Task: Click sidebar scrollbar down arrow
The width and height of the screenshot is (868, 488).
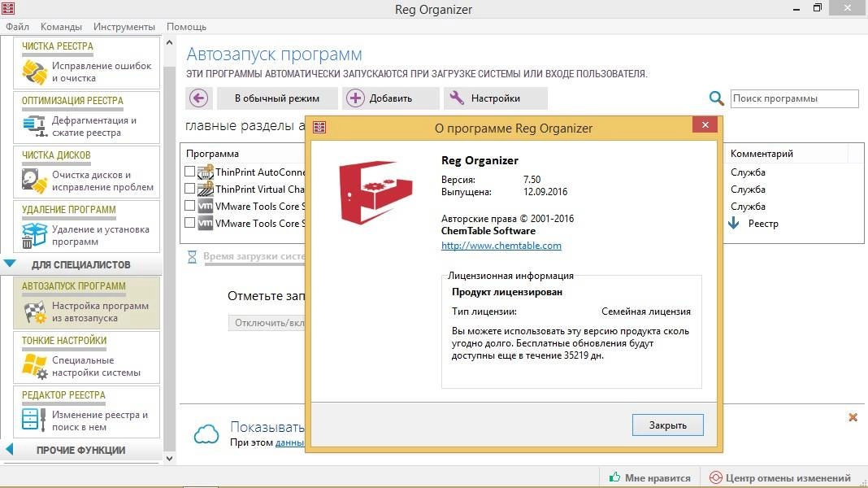Action: click(x=169, y=458)
